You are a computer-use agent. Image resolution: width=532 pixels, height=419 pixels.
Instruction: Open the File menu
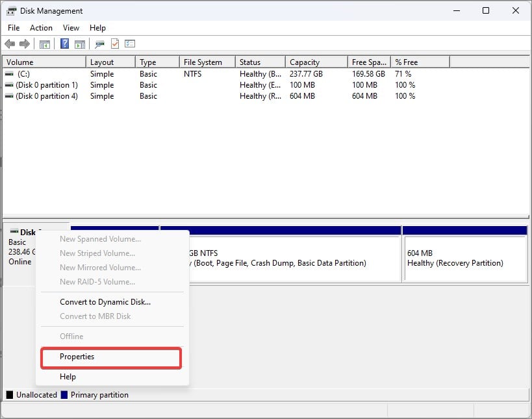click(x=14, y=28)
